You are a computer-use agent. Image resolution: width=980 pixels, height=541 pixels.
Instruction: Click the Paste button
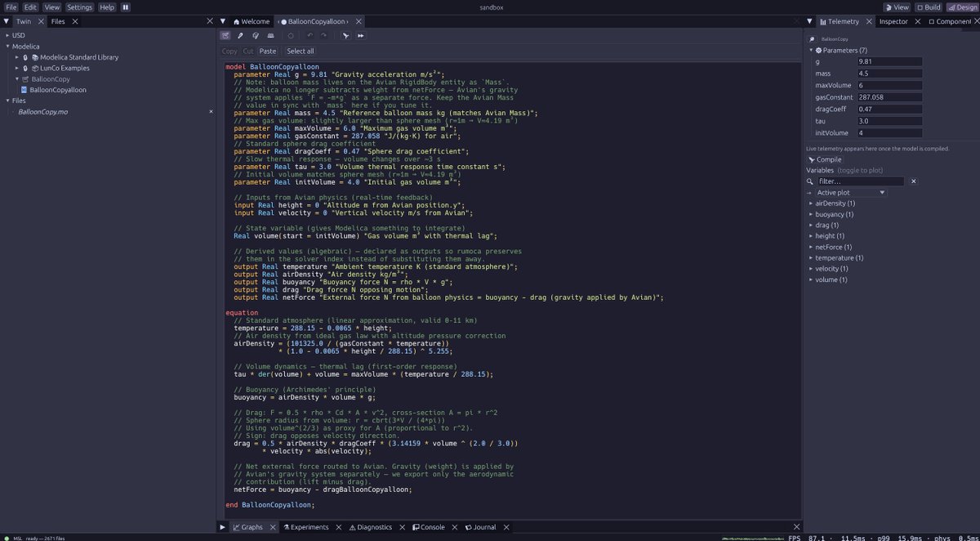tap(268, 51)
